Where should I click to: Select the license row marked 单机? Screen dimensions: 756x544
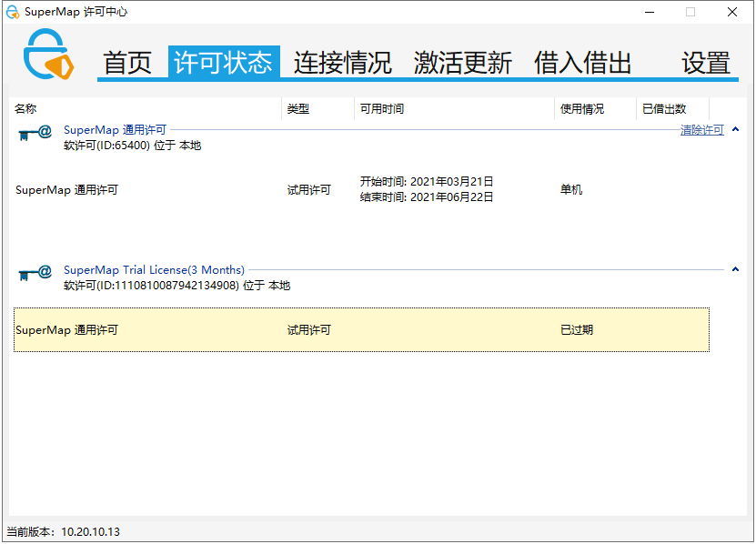[361, 189]
